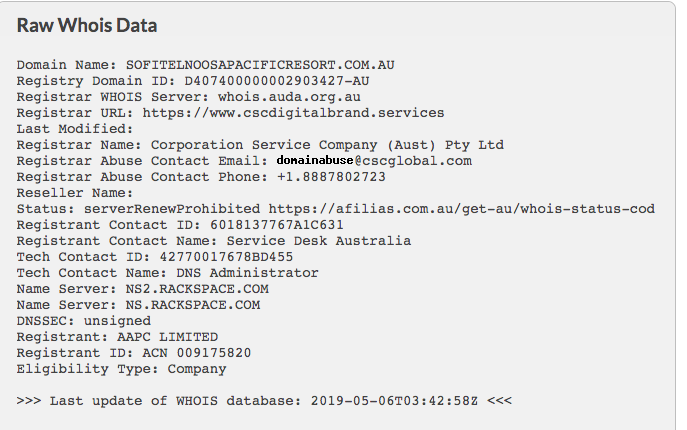
Task: Open the afilias.com.au whois status link
Action: point(462,209)
